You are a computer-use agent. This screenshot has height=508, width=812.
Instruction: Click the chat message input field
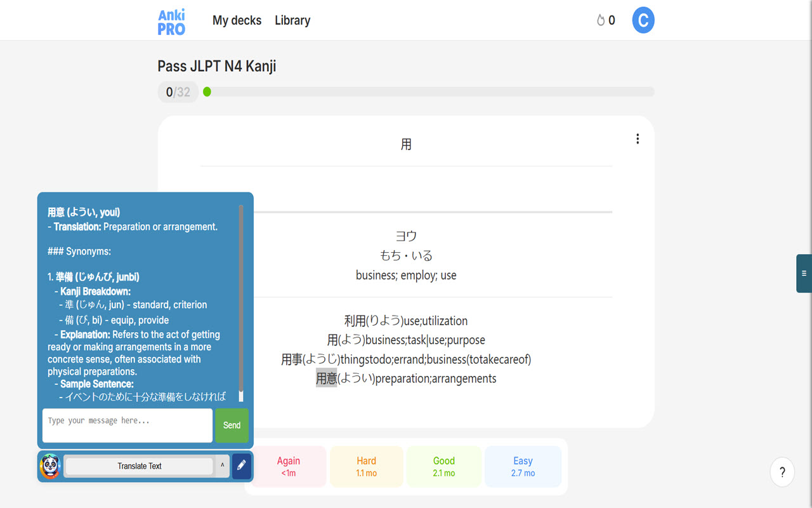[x=127, y=425]
